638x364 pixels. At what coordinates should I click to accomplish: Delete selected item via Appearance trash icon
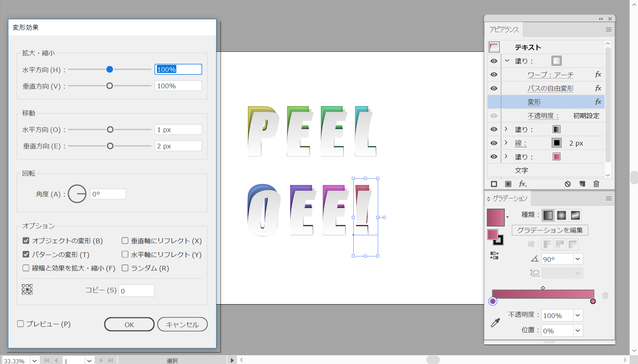coord(596,184)
